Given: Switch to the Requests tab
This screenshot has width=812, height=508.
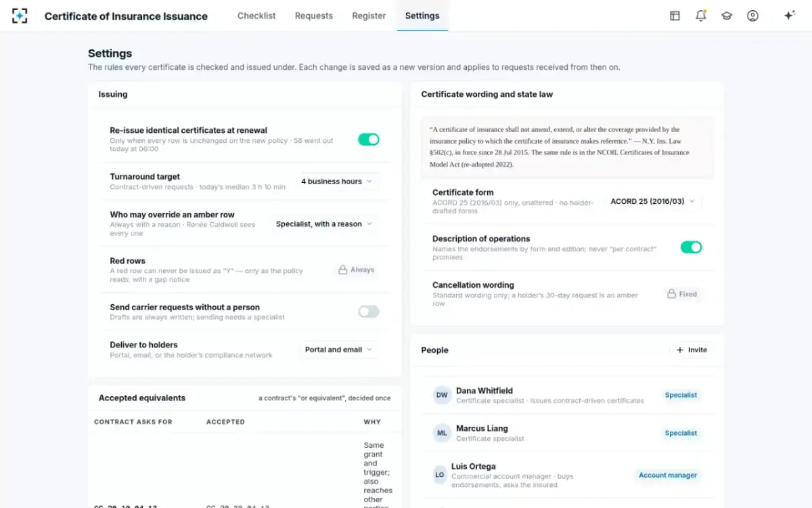Looking at the screenshot, I should (314, 16).
